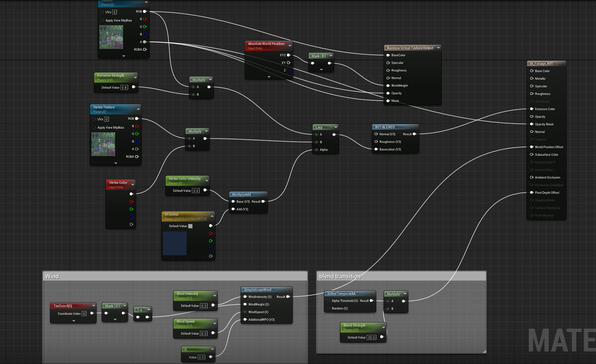Screen dimensions: 596x364
Task: Click the VtColour dark blue color preview
Action: (x=175, y=243)
